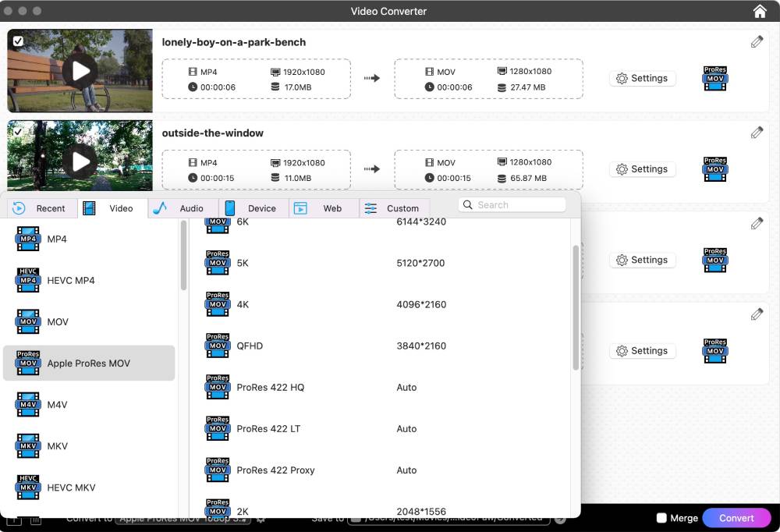The image size is (780, 532).
Task: Focus the format Search field
Action: 512,204
